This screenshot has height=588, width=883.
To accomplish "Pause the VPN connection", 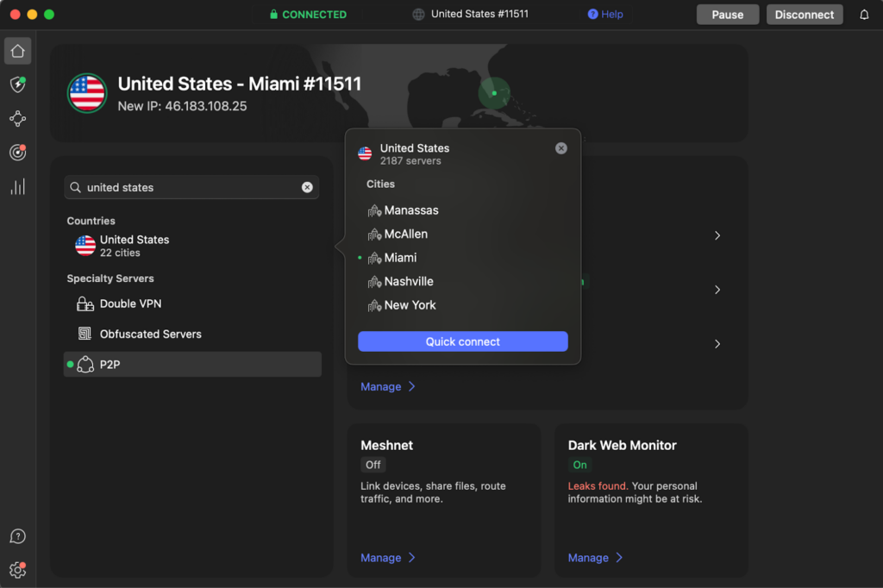I will tap(727, 15).
